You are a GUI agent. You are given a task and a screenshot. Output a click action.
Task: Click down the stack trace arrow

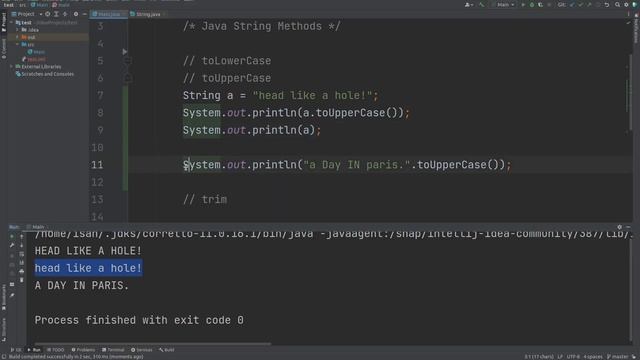coord(22,245)
